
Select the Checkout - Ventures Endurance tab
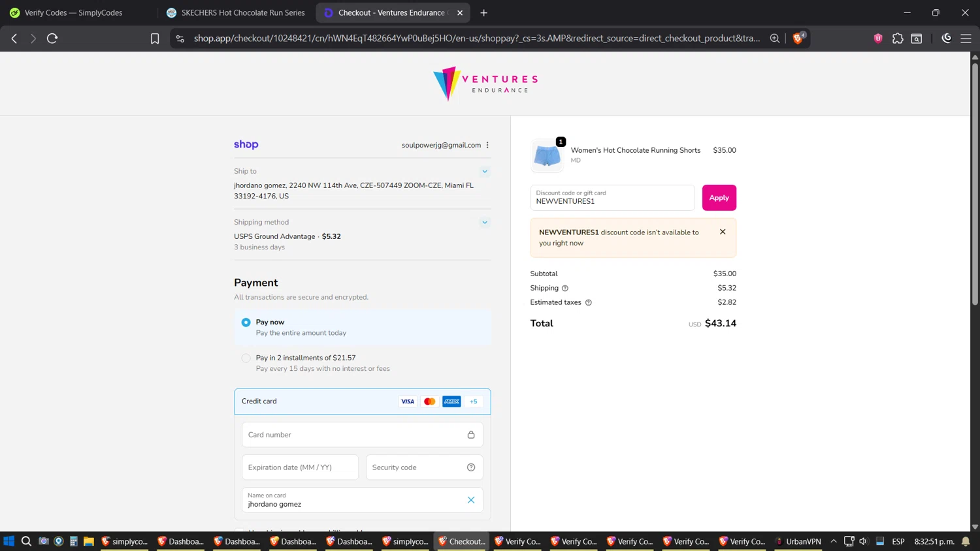392,12
